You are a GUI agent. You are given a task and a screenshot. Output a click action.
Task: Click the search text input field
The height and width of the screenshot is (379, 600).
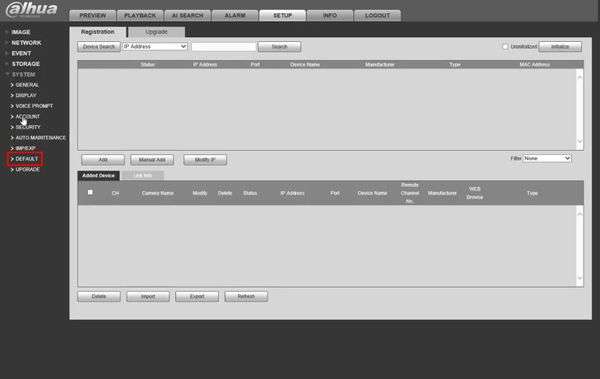point(224,47)
